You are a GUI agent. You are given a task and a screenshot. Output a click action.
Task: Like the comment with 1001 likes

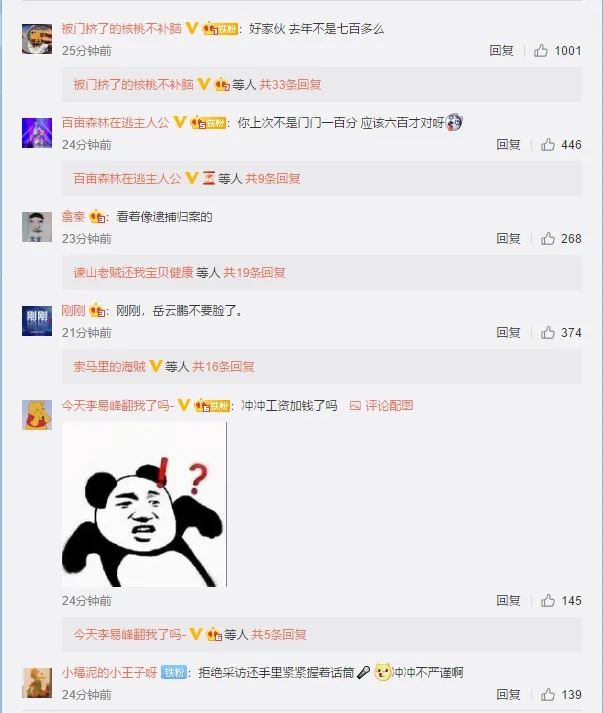click(541, 50)
